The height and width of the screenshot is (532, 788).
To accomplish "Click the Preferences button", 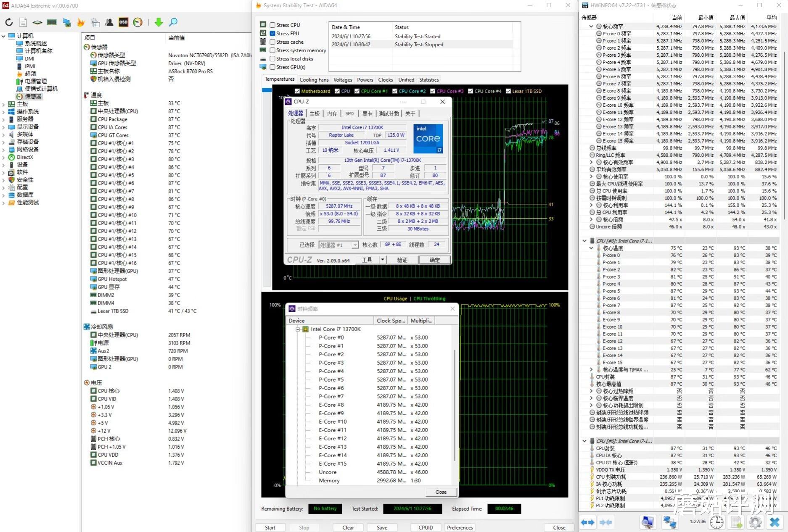I will pyautogui.click(x=460, y=527).
